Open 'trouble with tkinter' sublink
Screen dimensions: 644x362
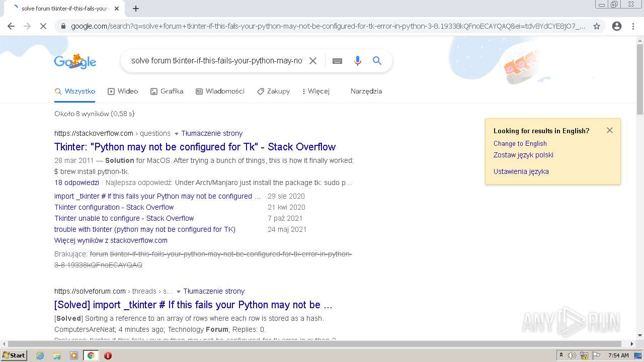[x=145, y=229]
